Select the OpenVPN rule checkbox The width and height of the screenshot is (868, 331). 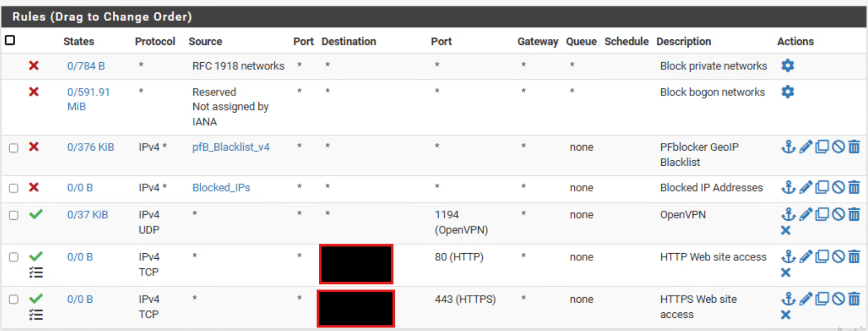click(14, 215)
